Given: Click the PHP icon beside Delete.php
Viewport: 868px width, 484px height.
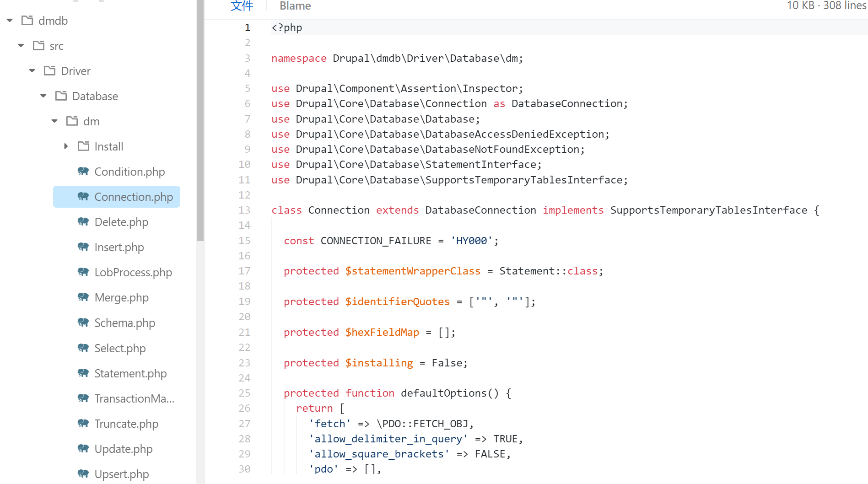Looking at the screenshot, I should pyautogui.click(x=83, y=222).
